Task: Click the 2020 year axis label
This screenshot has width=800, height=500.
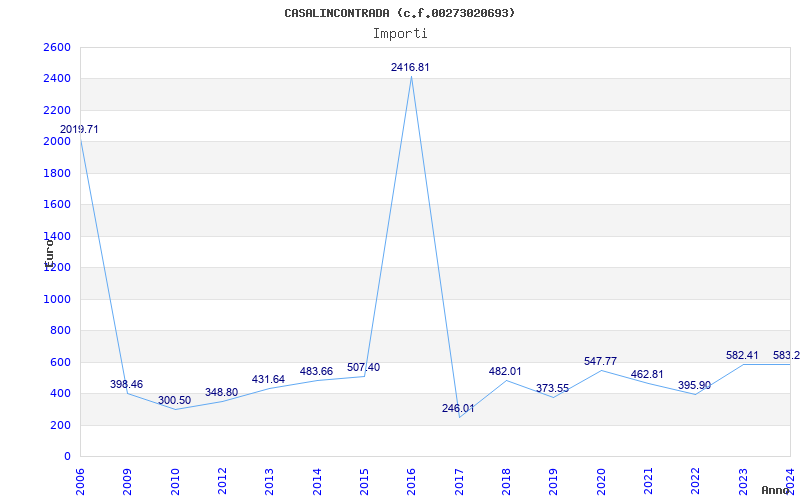Action: [601, 481]
